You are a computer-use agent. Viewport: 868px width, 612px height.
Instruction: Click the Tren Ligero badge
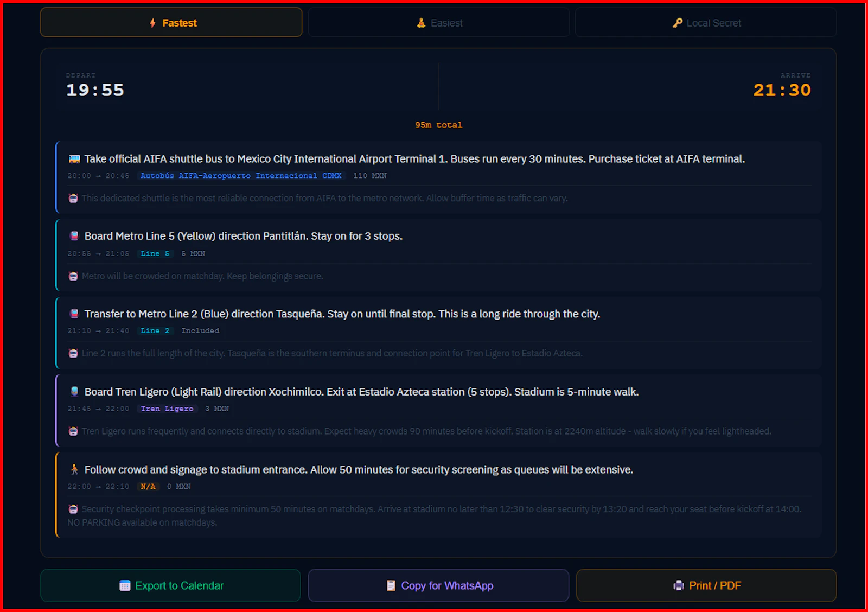(x=167, y=409)
